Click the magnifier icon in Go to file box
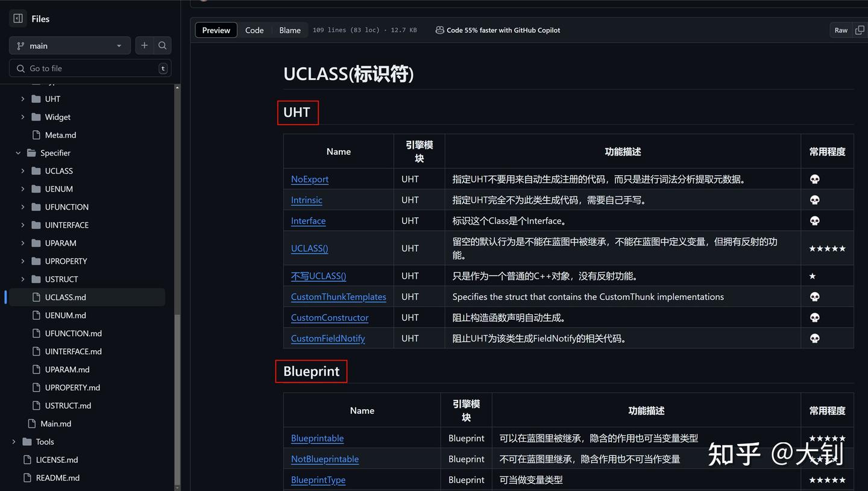The image size is (868, 491). tap(20, 68)
